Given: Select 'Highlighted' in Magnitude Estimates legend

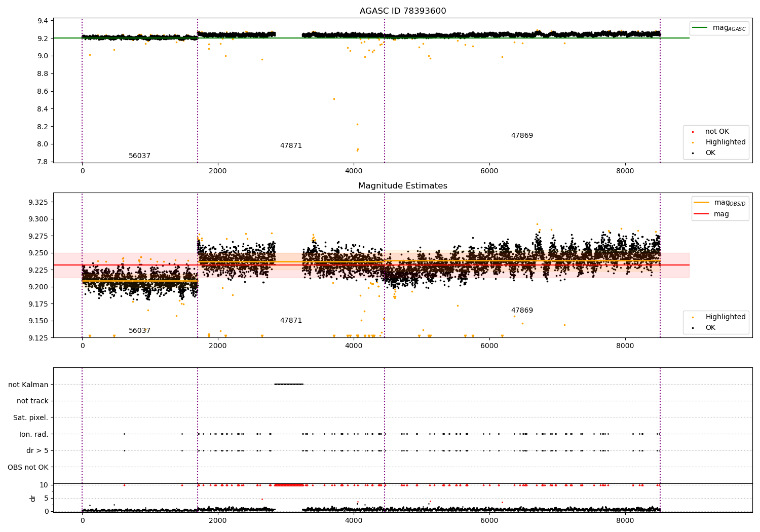Looking at the screenshot, I should (x=726, y=317).
